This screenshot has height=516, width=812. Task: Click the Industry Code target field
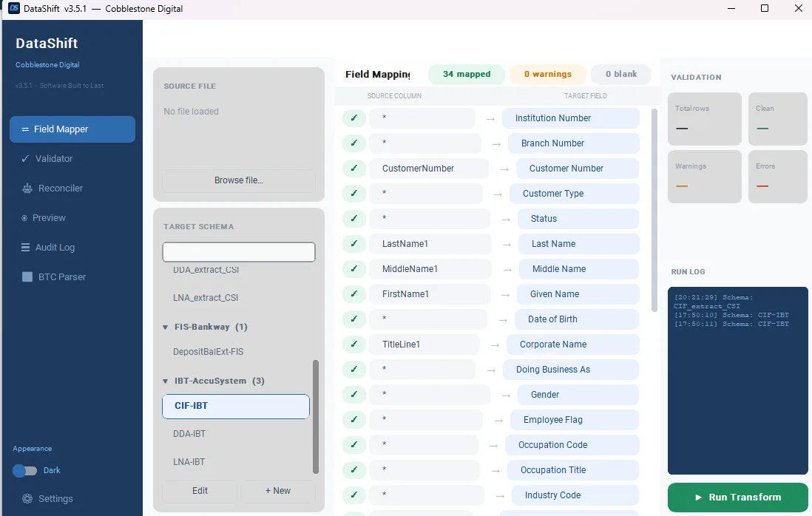click(x=575, y=495)
